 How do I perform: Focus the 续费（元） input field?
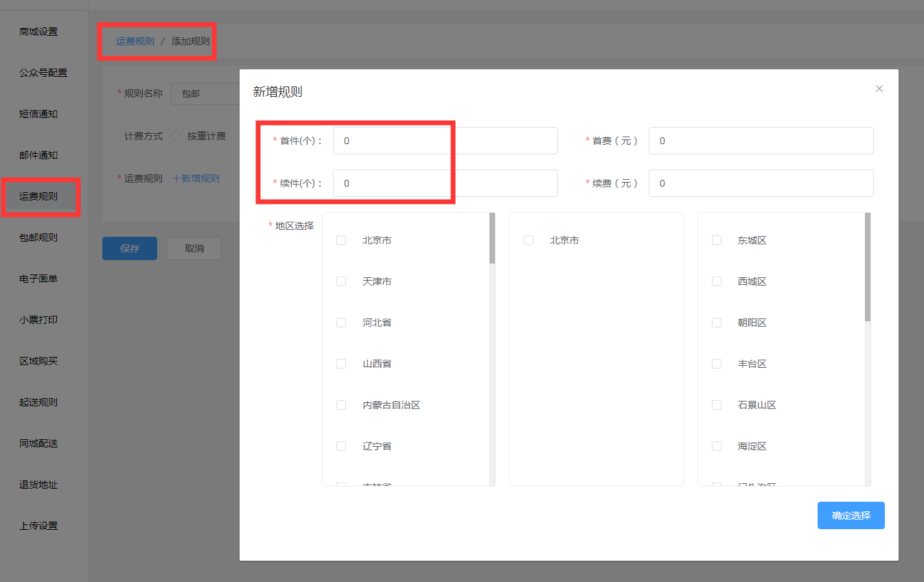[x=761, y=183]
